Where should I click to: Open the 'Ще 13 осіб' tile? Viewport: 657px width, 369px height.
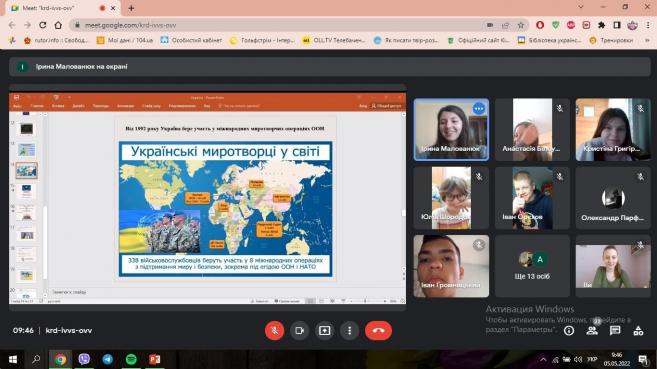[x=532, y=266]
